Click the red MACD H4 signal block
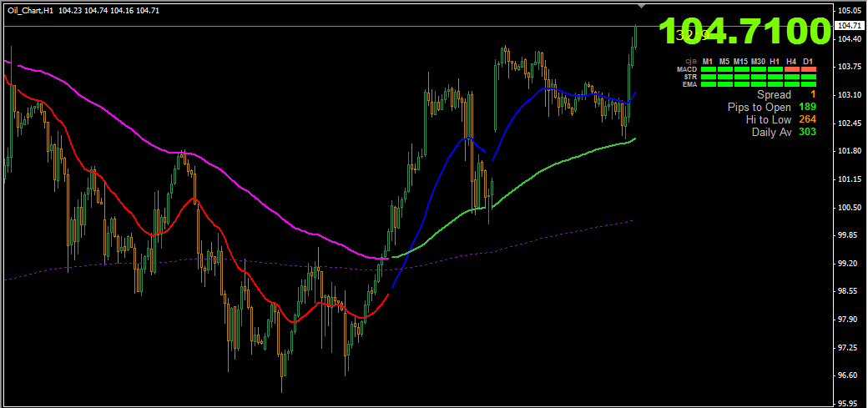 click(x=791, y=69)
